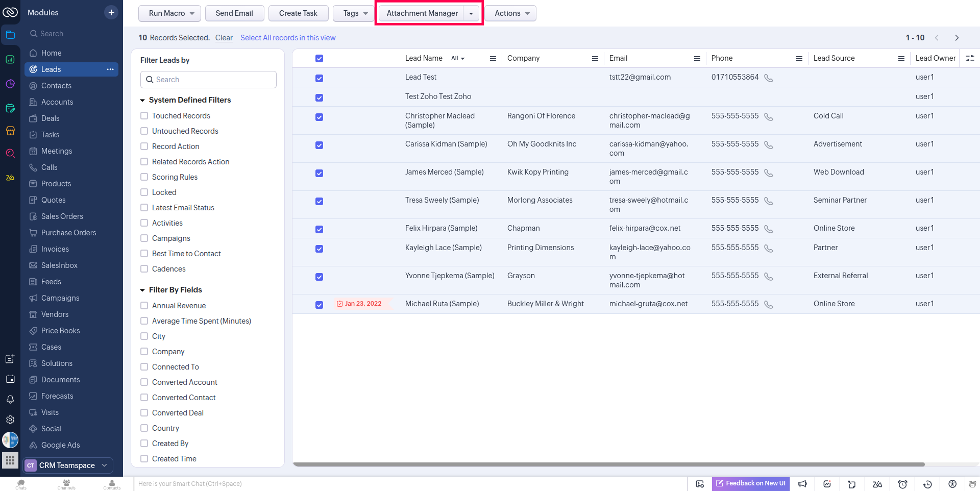This screenshot has width=980, height=491.
Task: Click Select All records in this view
Action: [x=288, y=38]
